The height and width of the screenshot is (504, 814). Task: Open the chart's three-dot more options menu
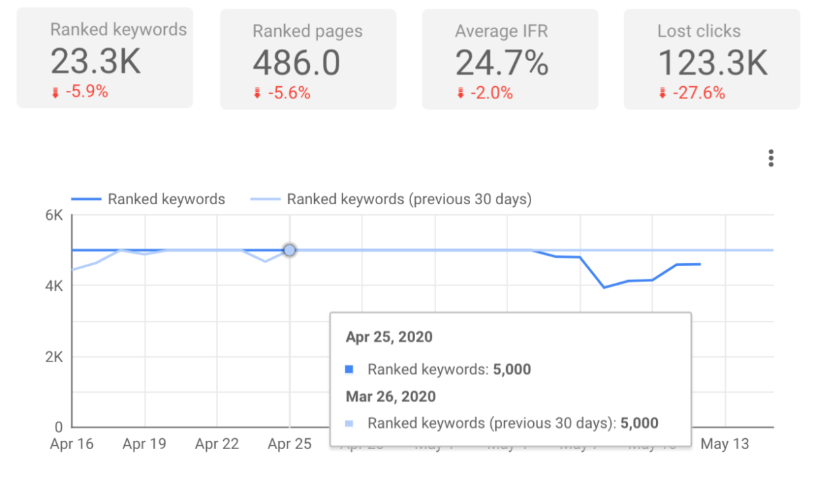tap(771, 159)
